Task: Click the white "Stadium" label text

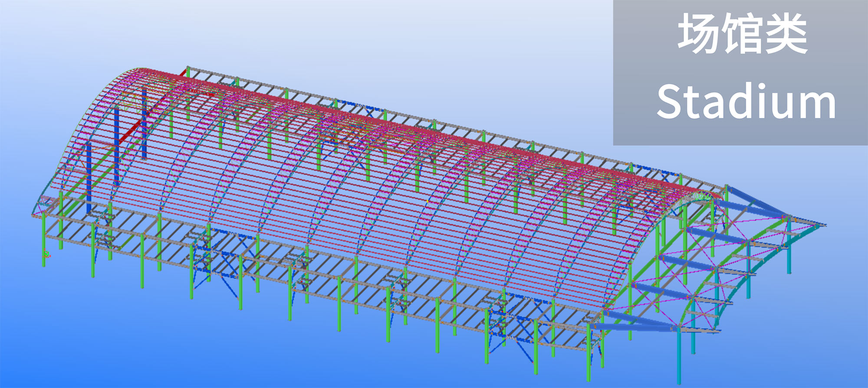Action: point(746,102)
